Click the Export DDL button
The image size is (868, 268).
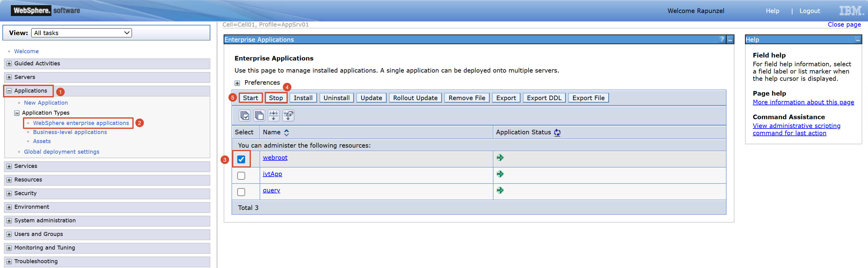[x=544, y=98]
